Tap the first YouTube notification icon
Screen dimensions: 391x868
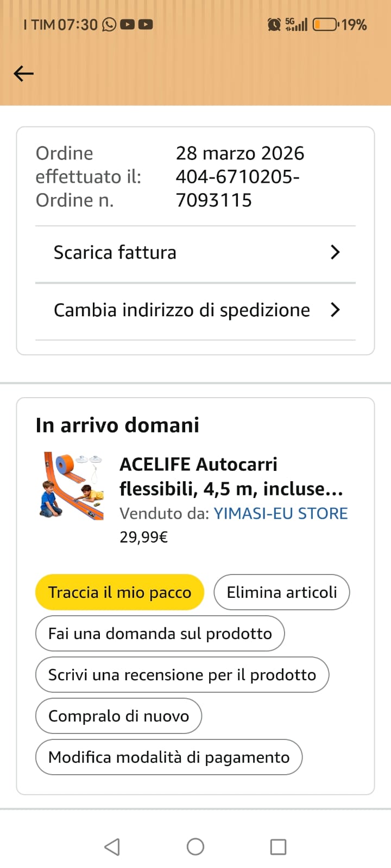tap(127, 24)
